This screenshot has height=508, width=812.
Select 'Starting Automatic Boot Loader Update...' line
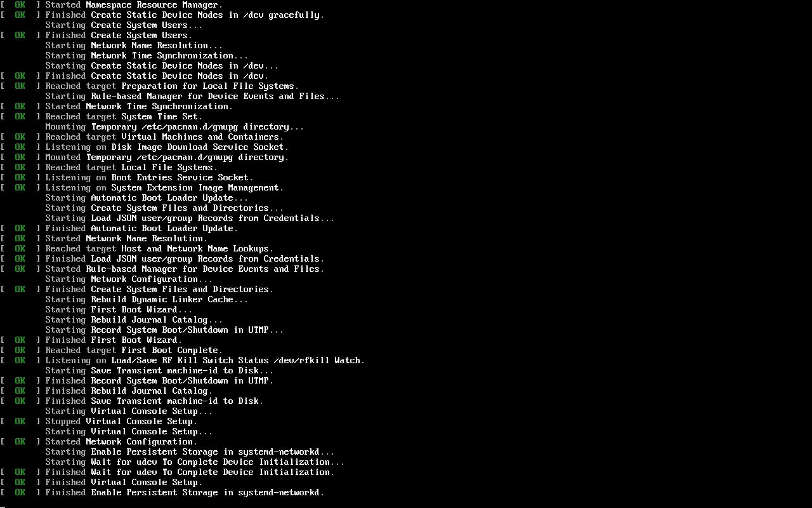tap(147, 197)
